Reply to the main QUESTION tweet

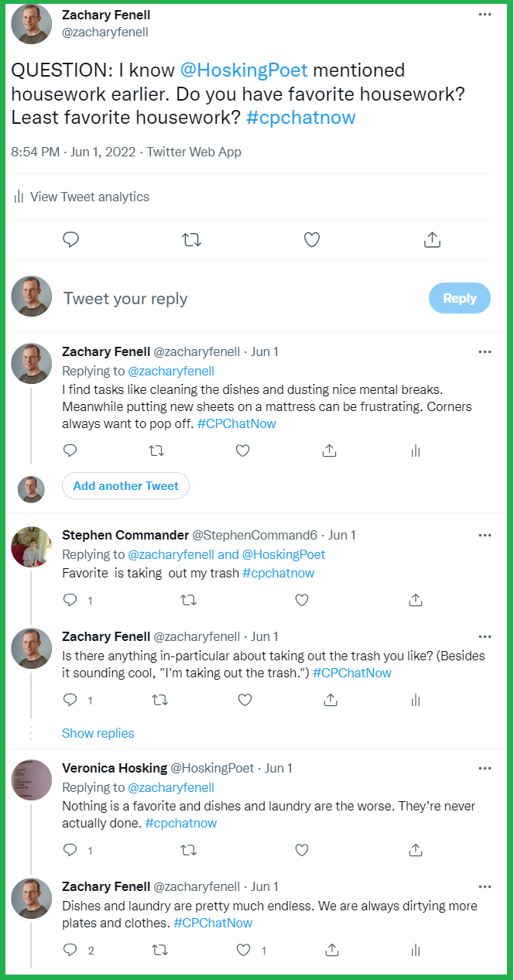(x=71, y=240)
